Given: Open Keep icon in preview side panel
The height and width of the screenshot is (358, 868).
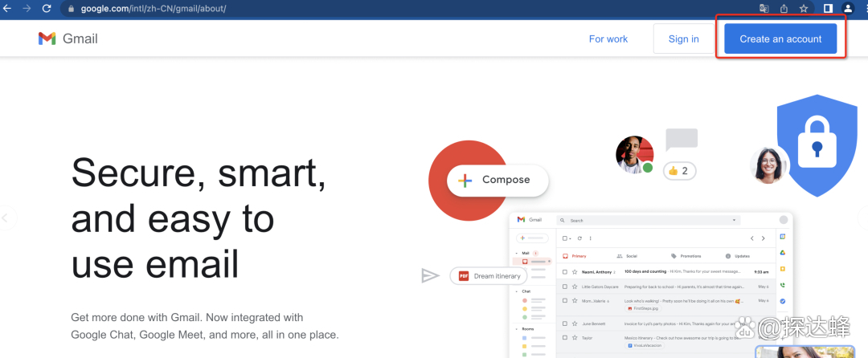Looking at the screenshot, I should pyautogui.click(x=783, y=269).
